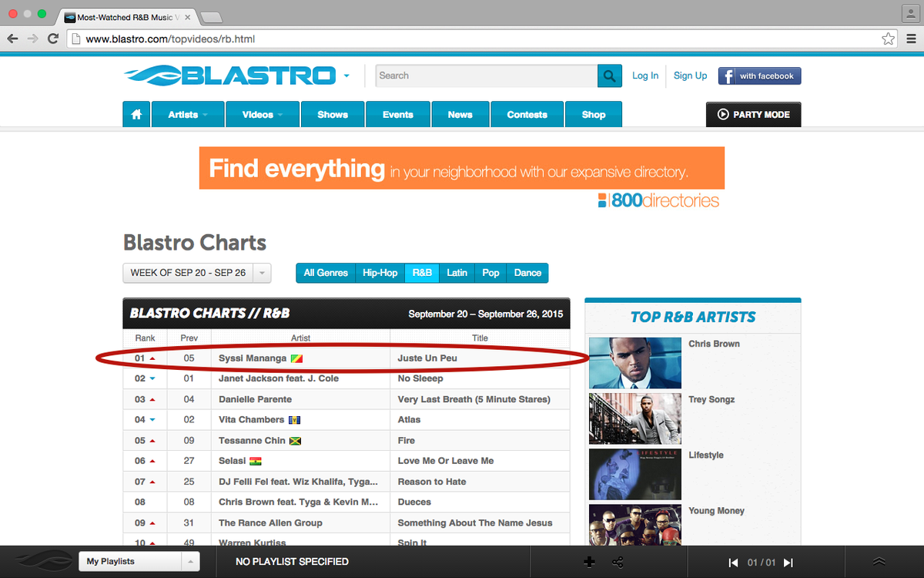Screen dimensions: 924x578
Task: Open the Week of Sep 20 - Sep 26 dropdown
Action: coord(197,273)
